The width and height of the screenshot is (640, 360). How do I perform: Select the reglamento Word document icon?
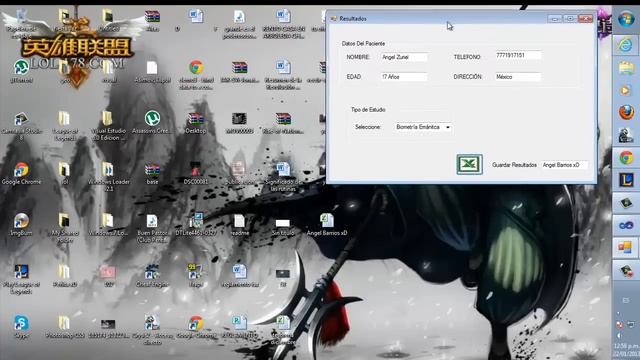tap(239, 276)
